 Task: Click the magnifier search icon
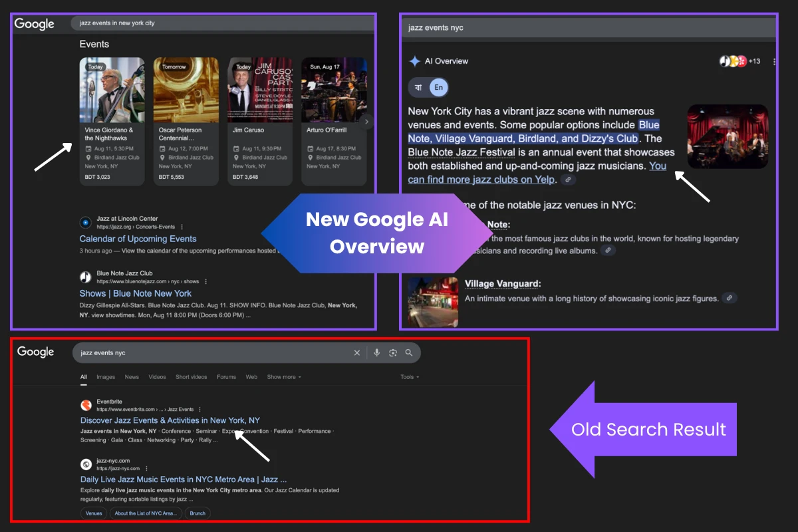pyautogui.click(x=409, y=353)
